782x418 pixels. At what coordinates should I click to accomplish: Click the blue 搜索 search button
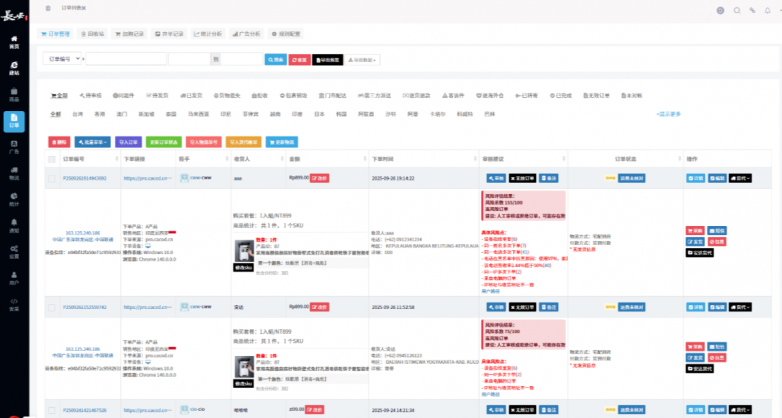(x=275, y=60)
